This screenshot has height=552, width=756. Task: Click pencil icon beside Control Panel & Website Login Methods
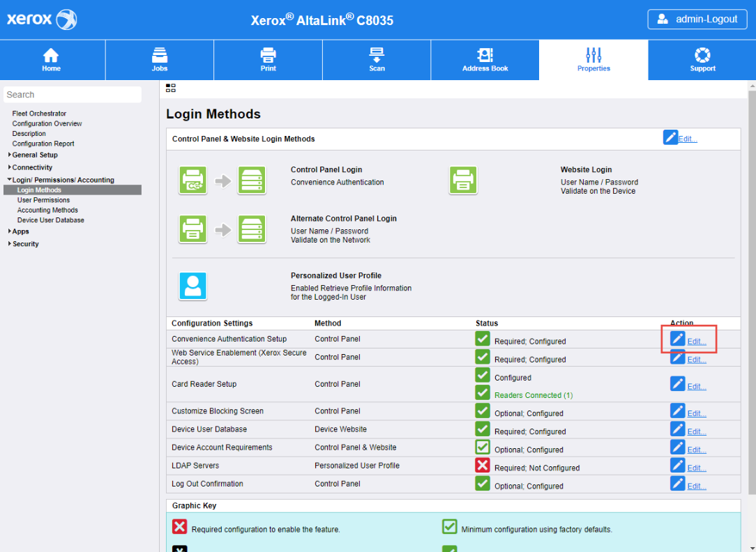tap(670, 137)
